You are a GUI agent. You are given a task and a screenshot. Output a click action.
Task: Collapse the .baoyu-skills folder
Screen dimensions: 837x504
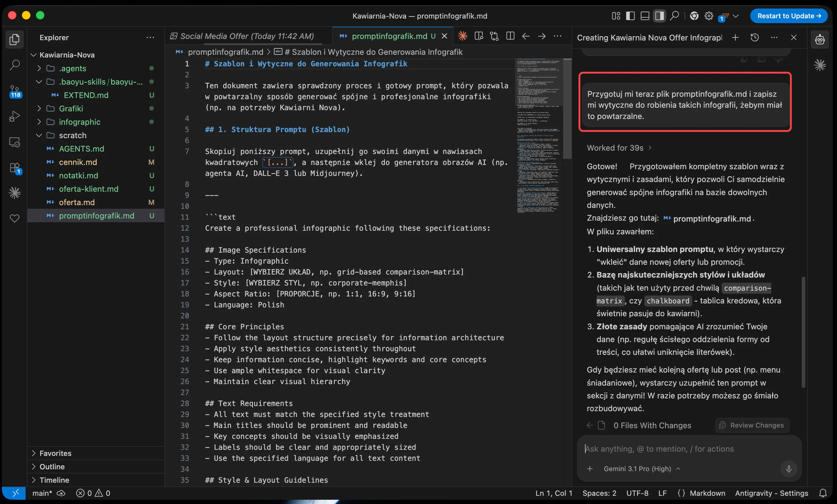(x=39, y=82)
